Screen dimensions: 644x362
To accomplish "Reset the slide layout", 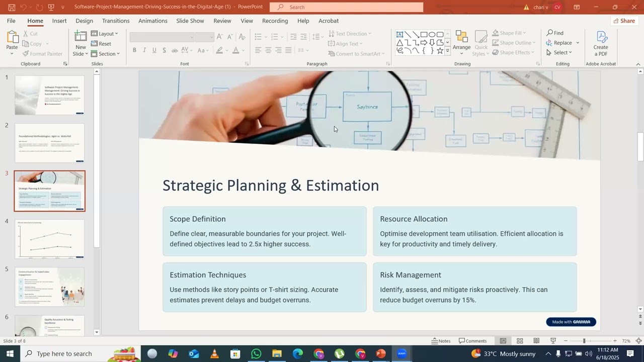I will (101, 44).
